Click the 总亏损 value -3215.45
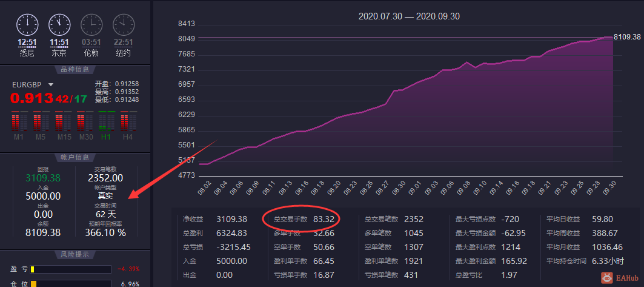The image size is (644, 287). click(233, 247)
